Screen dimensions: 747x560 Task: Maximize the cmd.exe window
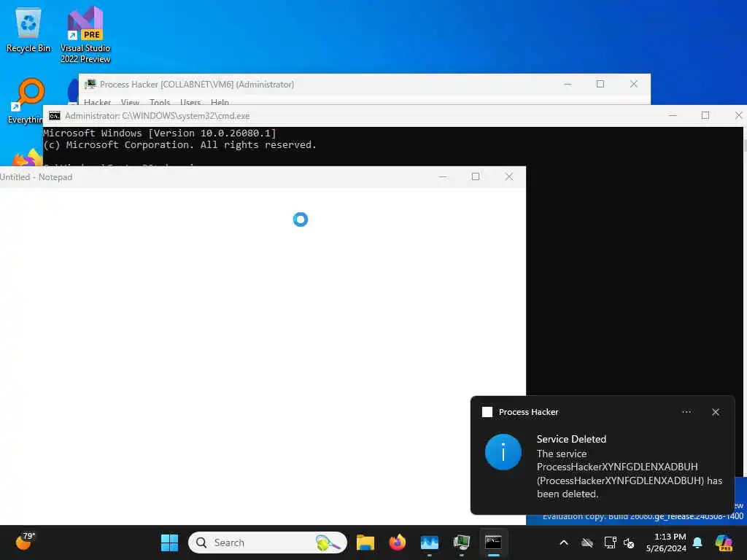coord(705,116)
